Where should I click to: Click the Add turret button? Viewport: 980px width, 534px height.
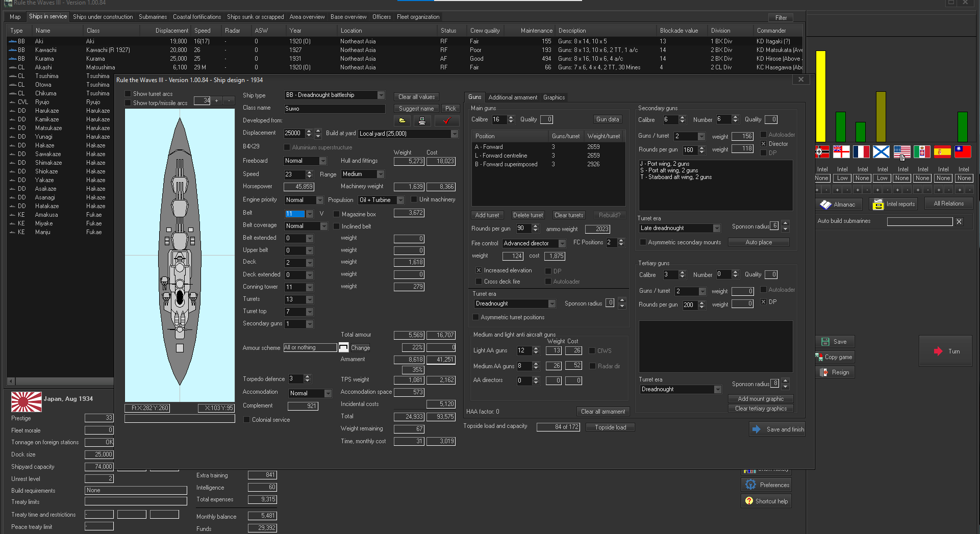[x=487, y=215]
